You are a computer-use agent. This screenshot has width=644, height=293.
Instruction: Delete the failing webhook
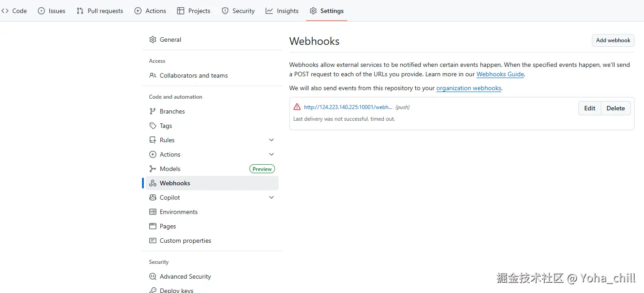[615, 108]
